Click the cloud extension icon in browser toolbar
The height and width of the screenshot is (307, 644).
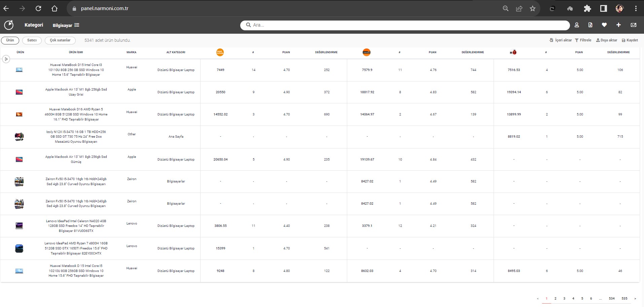point(570,8)
